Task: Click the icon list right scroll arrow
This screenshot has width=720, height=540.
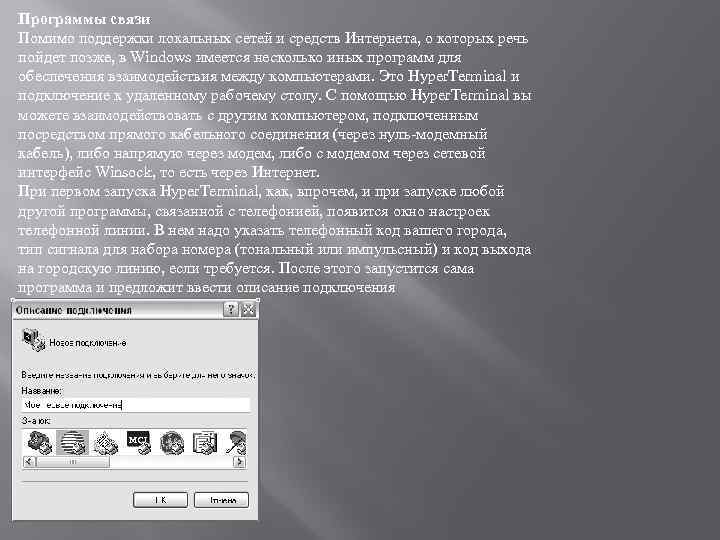Action: 239,461
